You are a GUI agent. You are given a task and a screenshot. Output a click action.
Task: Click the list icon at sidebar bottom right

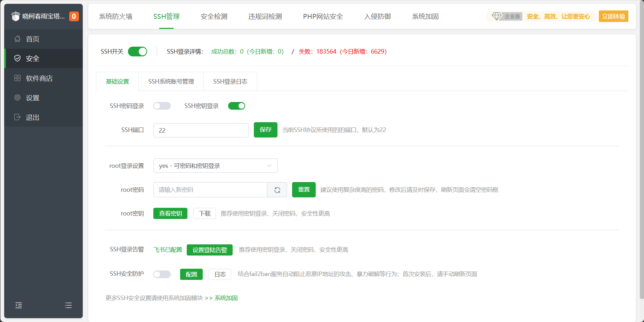[68, 305]
